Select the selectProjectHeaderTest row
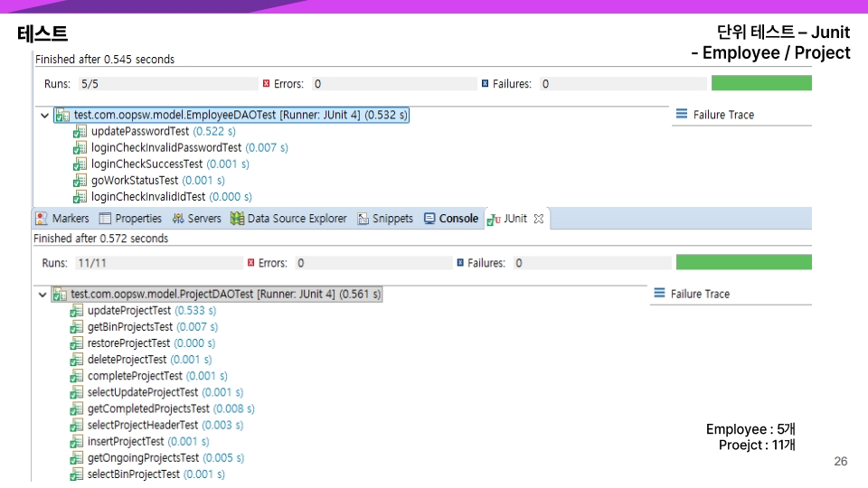 [157, 426]
